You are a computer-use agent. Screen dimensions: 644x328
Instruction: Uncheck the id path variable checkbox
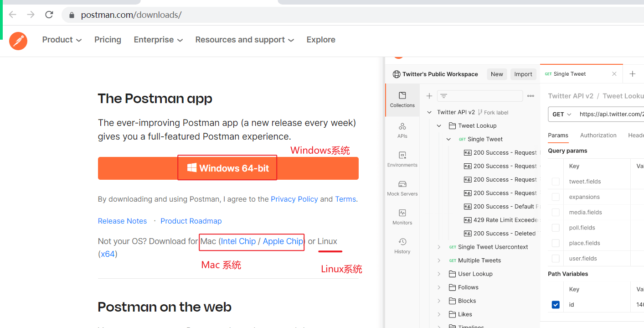click(556, 305)
